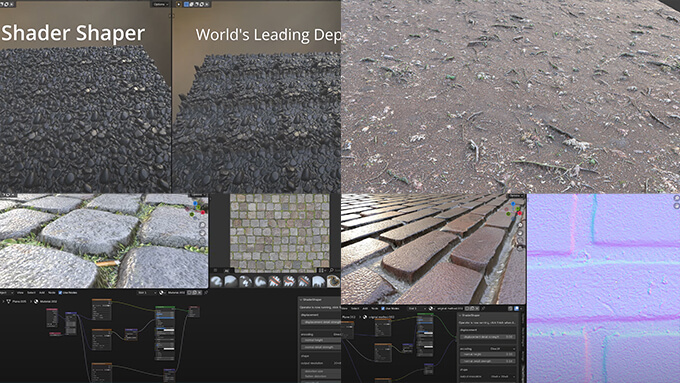Toggle pin icon in cobblestone node editor header
This screenshot has width=680, height=383.
point(206,292)
